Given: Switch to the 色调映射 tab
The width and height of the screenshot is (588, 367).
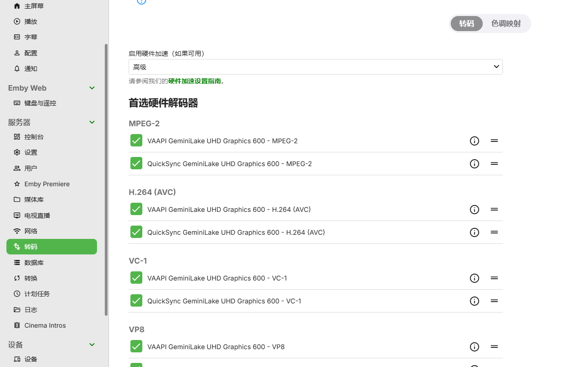Looking at the screenshot, I should pyautogui.click(x=506, y=24).
